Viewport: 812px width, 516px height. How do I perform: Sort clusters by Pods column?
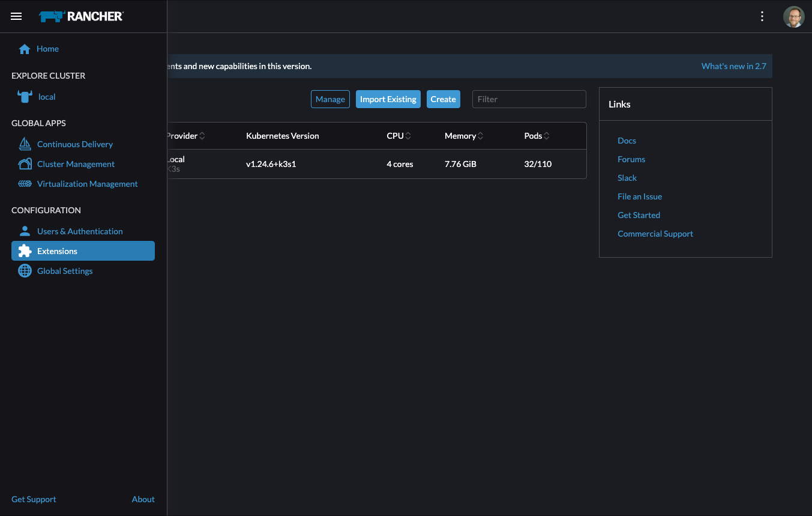pyautogui.click(x=537, y=136)
